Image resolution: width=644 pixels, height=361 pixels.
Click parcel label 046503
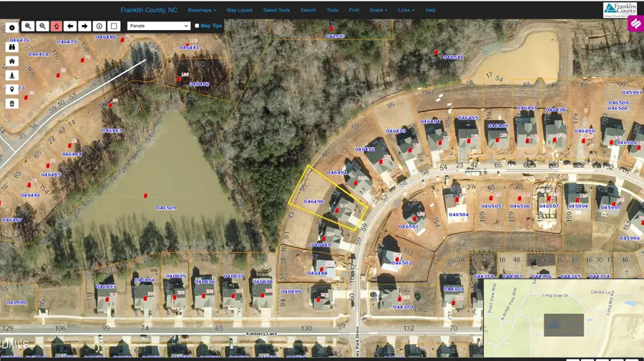409,227
